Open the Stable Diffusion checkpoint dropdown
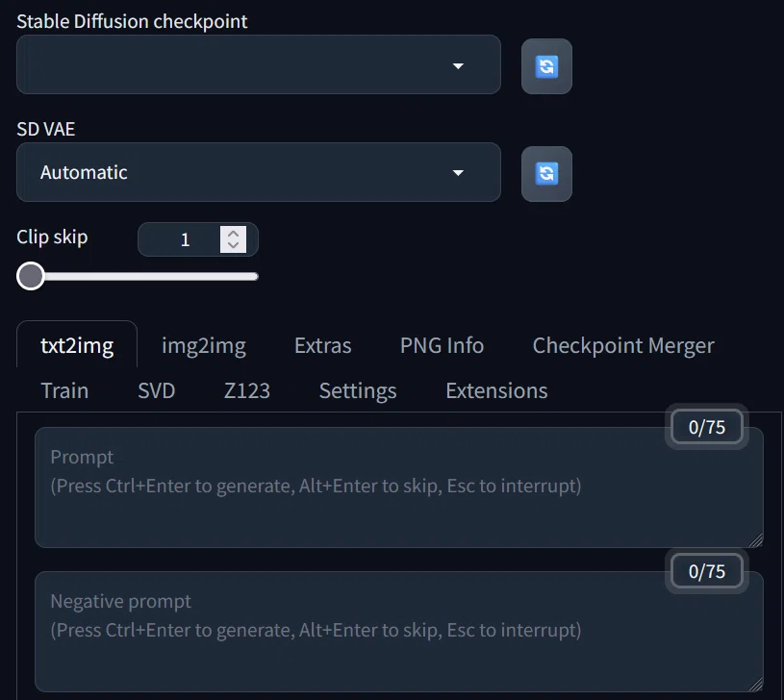 [x=259, y=64]
